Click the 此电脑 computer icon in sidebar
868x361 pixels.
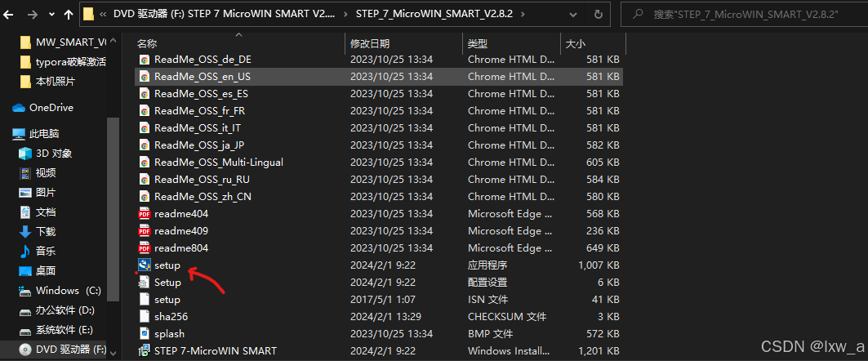click(19, 133)
